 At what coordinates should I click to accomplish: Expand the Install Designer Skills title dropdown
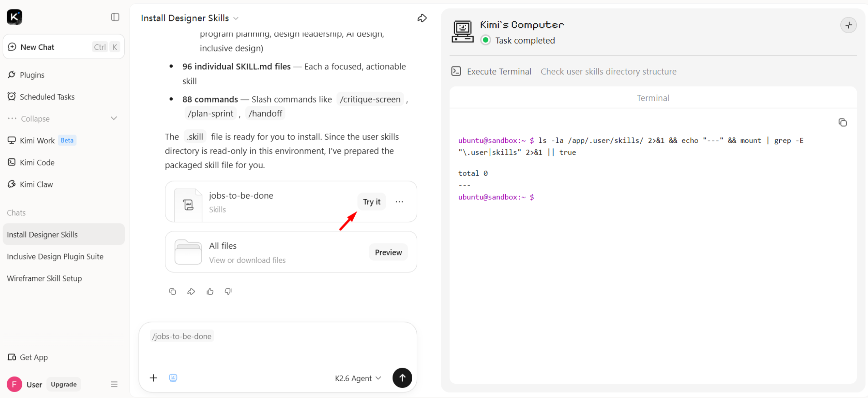[236, 18]
